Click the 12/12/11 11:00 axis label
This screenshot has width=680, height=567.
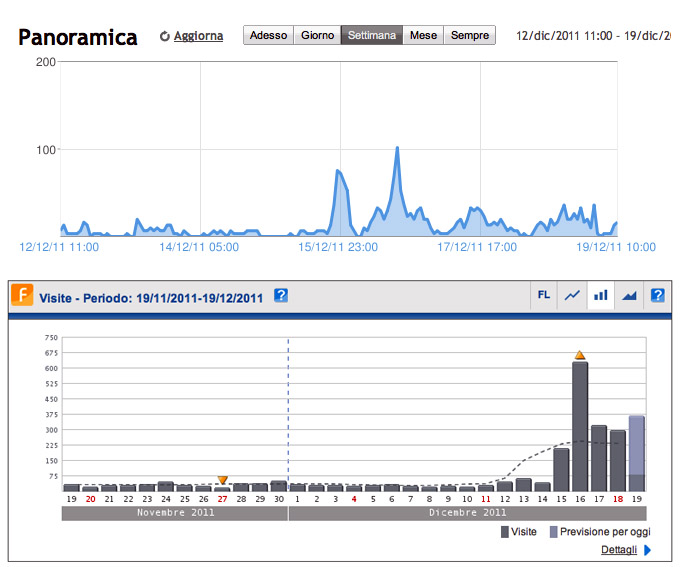(x=59, y=247)
